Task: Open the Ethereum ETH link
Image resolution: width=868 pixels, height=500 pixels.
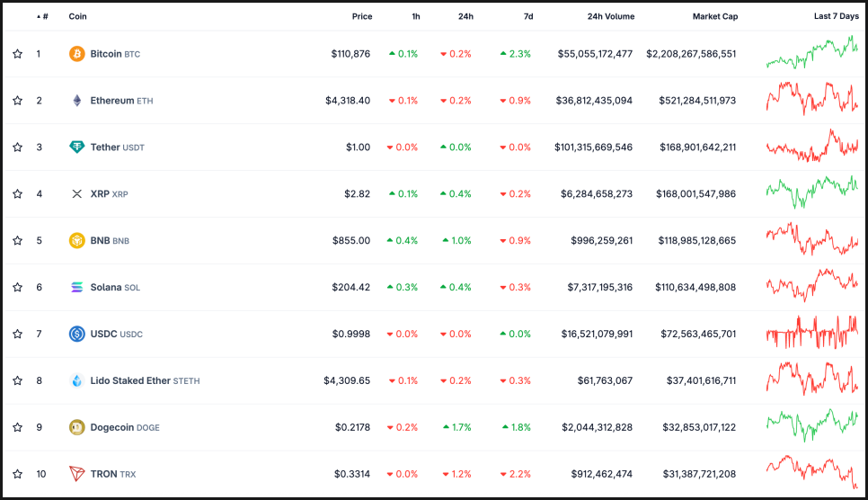Action: 122,101
